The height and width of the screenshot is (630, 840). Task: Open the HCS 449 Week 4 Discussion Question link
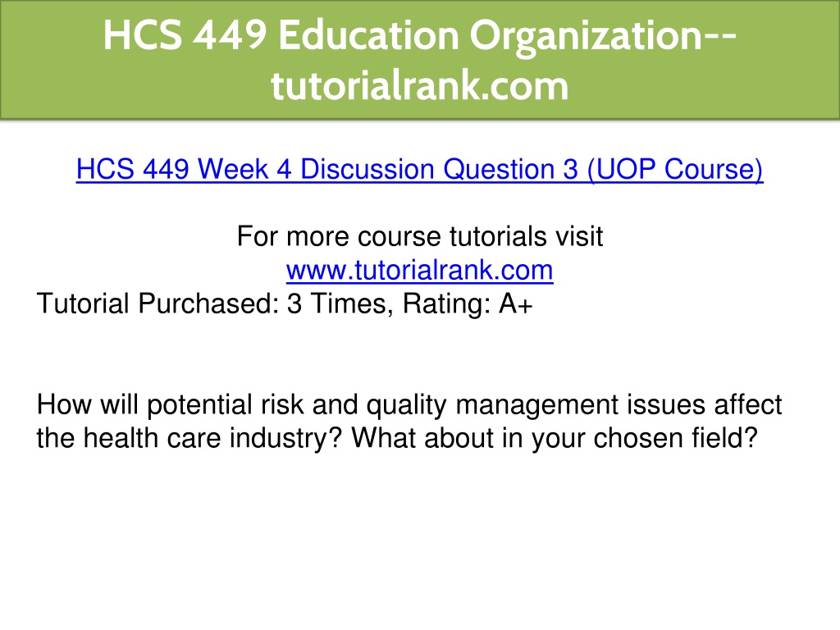(419, 169)
